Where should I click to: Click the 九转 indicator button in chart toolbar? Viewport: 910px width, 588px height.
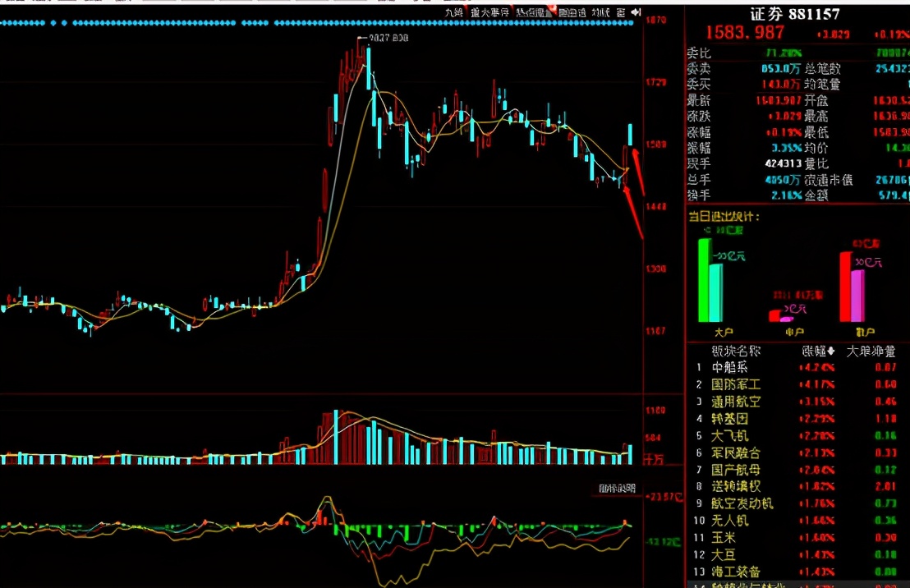454,12
